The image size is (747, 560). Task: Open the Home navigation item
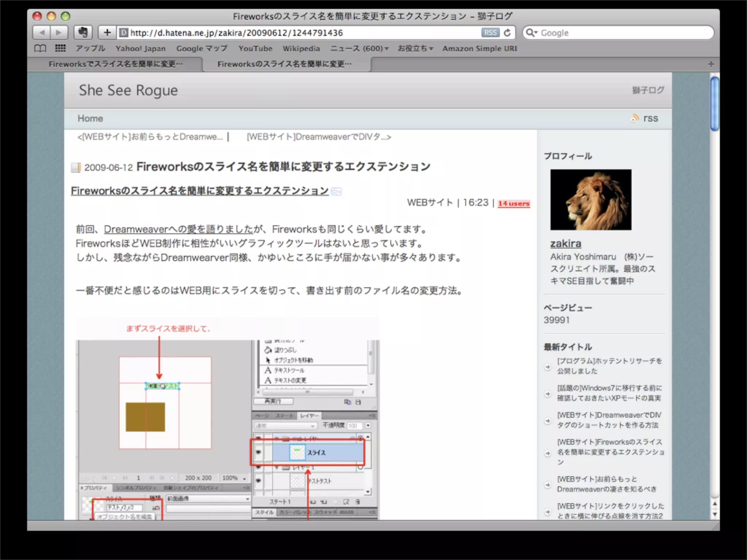[90, 118]
